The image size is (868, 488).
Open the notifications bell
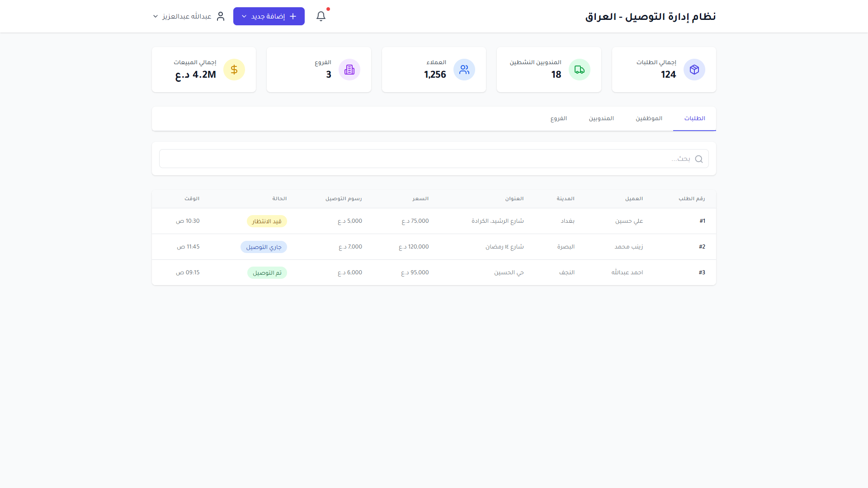pos(321,16)
